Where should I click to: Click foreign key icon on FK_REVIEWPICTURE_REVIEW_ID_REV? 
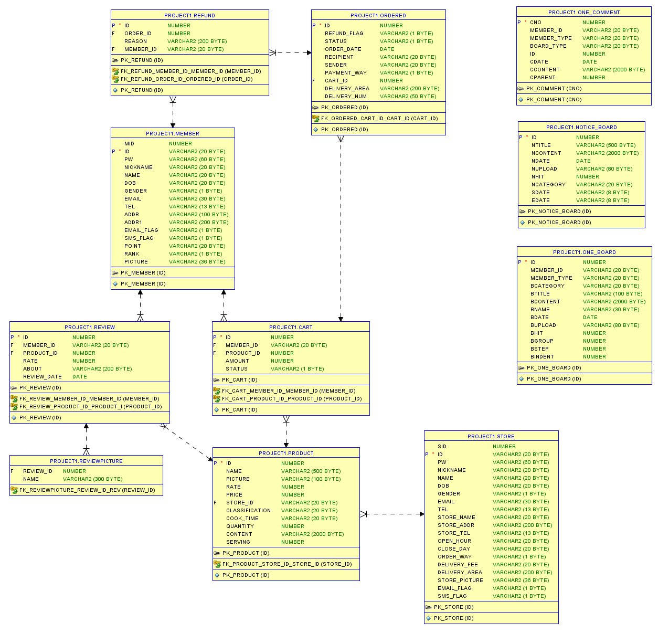click(13, 490)
